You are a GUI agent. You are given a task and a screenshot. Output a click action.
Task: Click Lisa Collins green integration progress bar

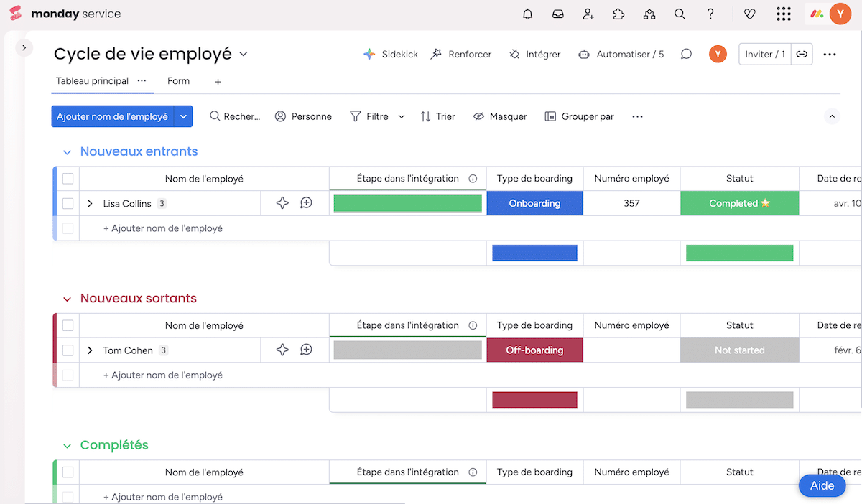tap(407, 203)
